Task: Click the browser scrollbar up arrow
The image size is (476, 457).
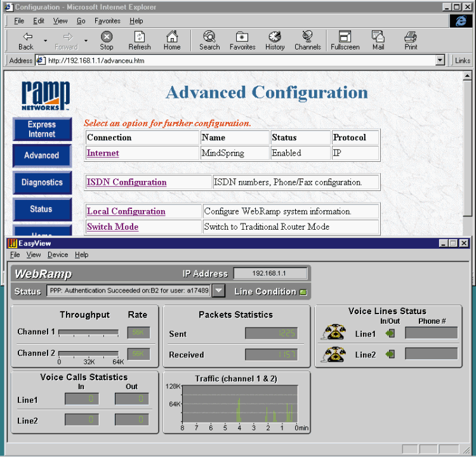Action: click(x=467, y=76)
